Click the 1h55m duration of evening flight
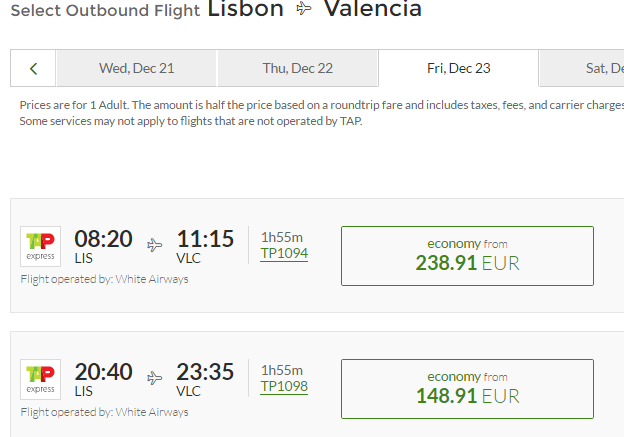The image size is (624, 437). [x=282, y=369]
